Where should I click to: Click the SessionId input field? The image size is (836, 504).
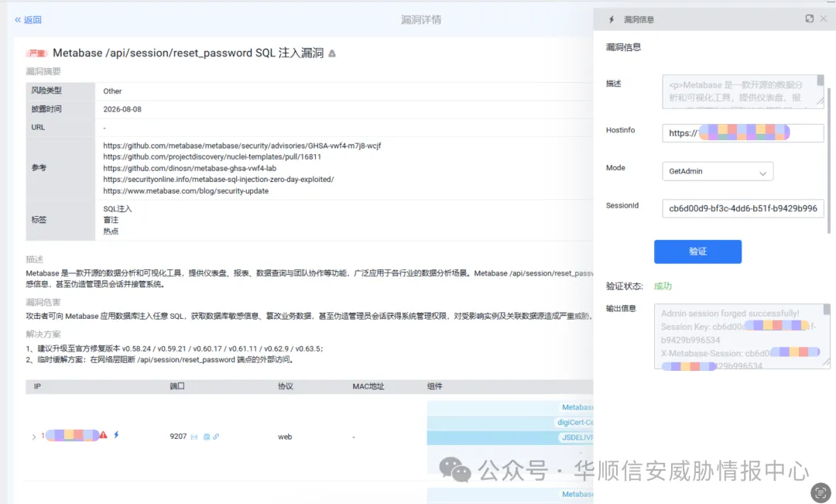742,208
